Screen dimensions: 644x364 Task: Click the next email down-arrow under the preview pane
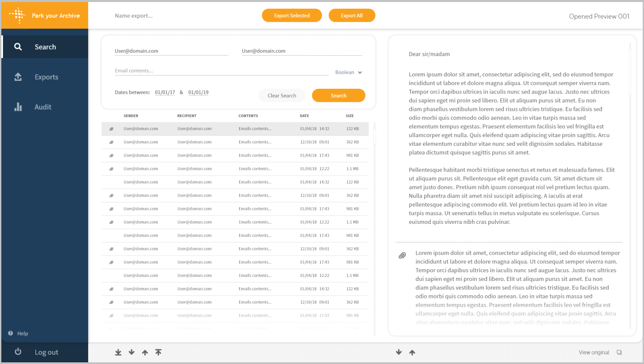coord(398,352)
